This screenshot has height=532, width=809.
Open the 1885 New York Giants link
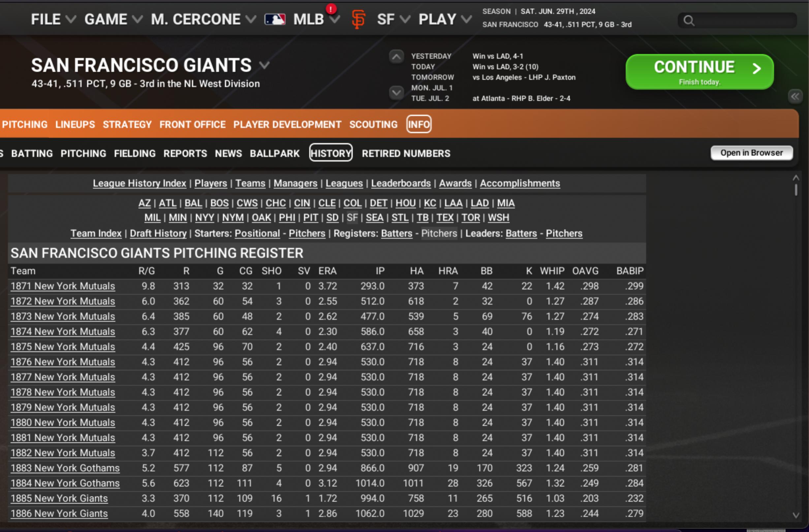59,498
